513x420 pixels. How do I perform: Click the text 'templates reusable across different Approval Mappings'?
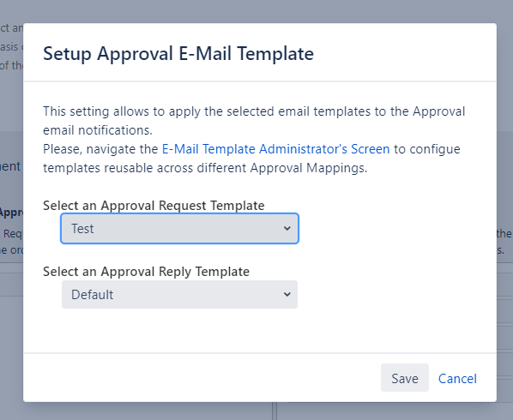[x=205, y=168]
